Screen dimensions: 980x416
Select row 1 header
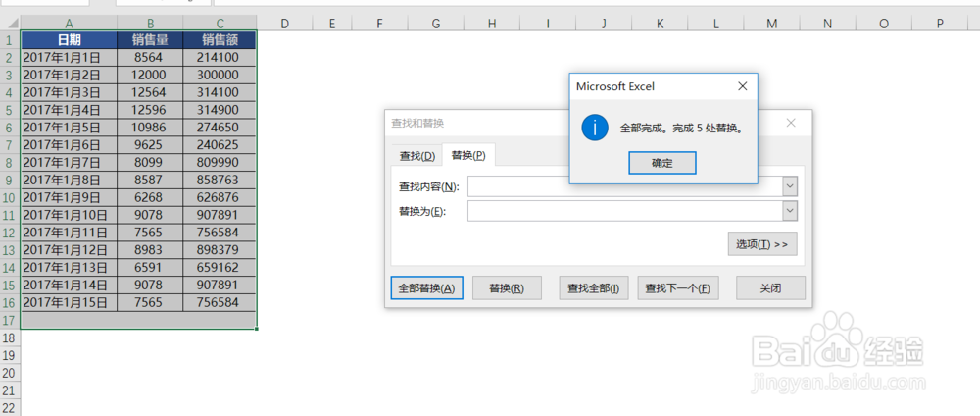(10, 40)
